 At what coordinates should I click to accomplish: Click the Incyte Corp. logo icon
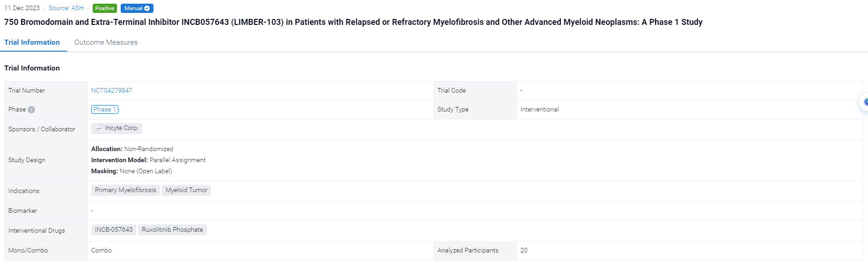pyautogui.click(x=99, y=129)
